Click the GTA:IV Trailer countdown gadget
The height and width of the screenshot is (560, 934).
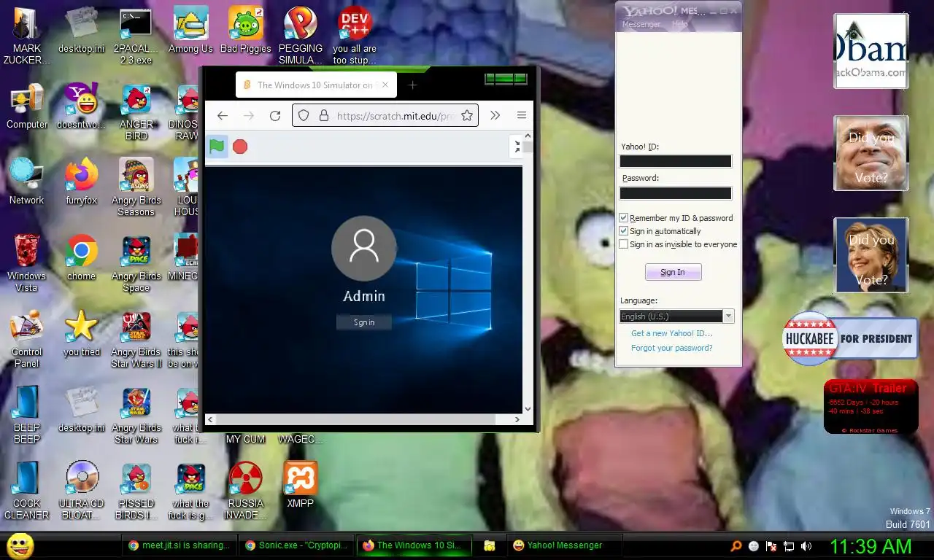(x=871, y=407)
